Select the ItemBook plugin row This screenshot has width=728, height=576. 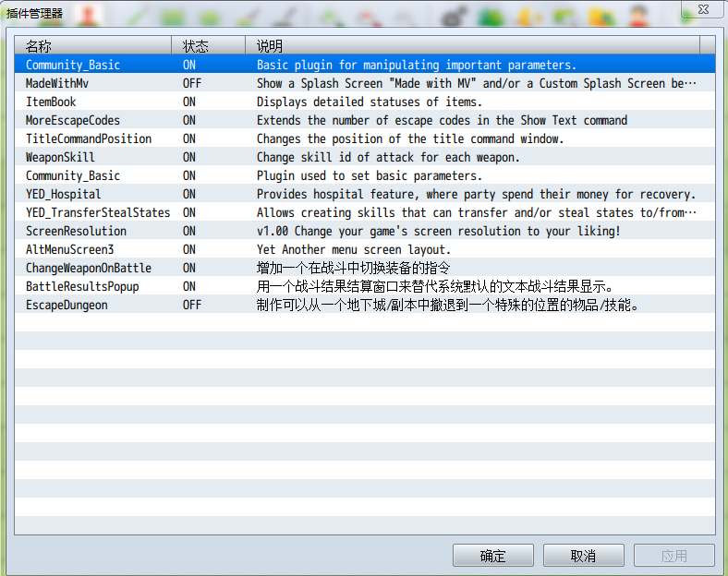tap(365, 102)
